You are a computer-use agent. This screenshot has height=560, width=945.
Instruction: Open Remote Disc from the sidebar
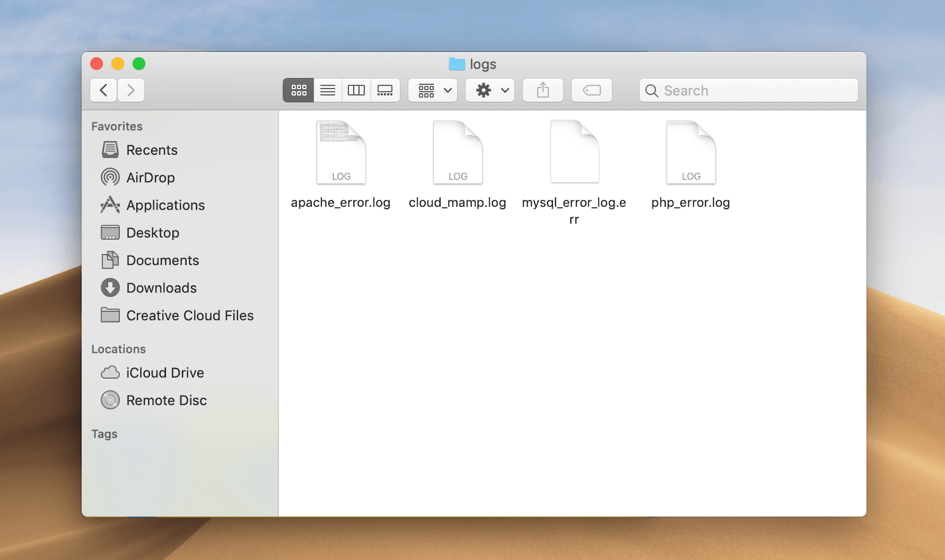point(167,400)
